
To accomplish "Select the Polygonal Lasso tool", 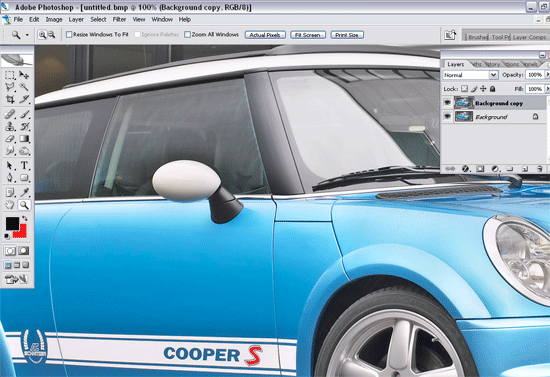I will point(10,87).
